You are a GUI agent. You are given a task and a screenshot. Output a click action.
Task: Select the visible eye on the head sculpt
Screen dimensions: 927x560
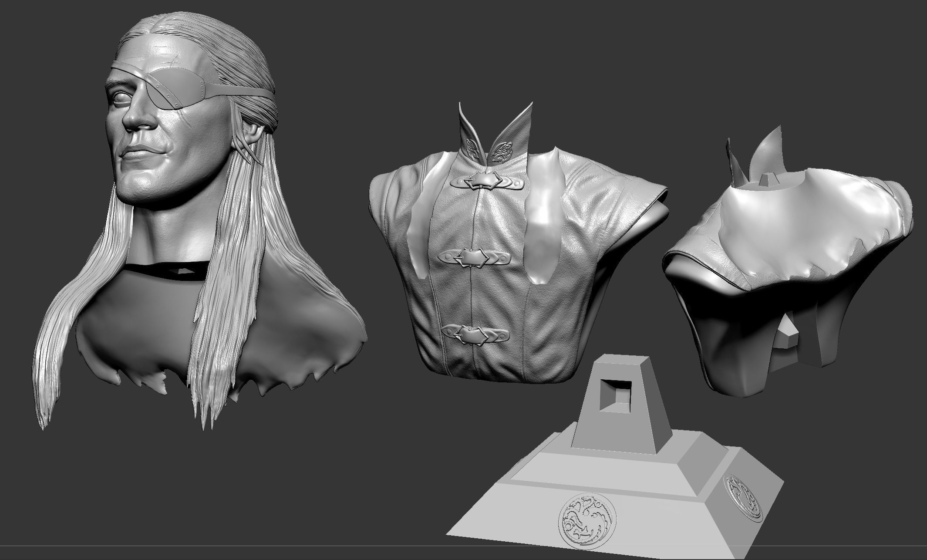[122, 97]
